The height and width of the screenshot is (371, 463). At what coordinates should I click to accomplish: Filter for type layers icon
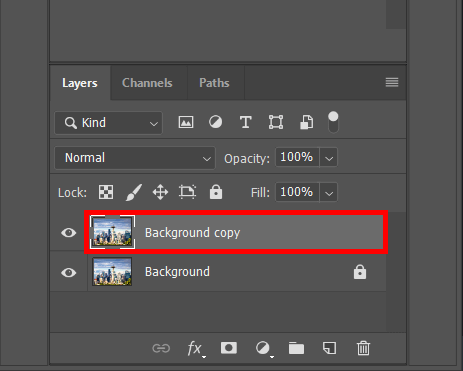(246, 122)
